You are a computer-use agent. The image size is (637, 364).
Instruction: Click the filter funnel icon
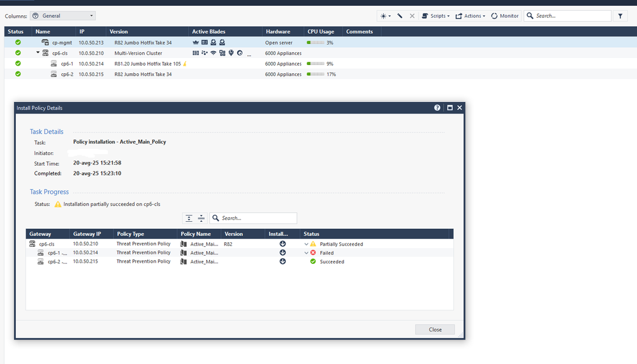[x=621, y=16]
